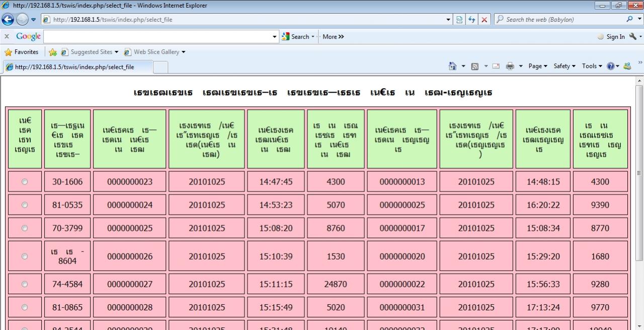Click the time cell 17:13:24
Viewport: 644px width, 330px height.
[x=543, y=307]
